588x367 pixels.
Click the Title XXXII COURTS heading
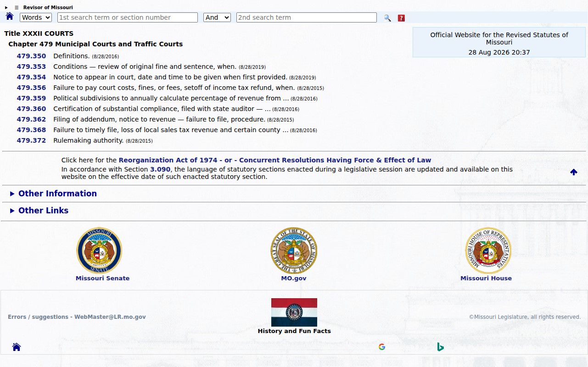(39, 33)
